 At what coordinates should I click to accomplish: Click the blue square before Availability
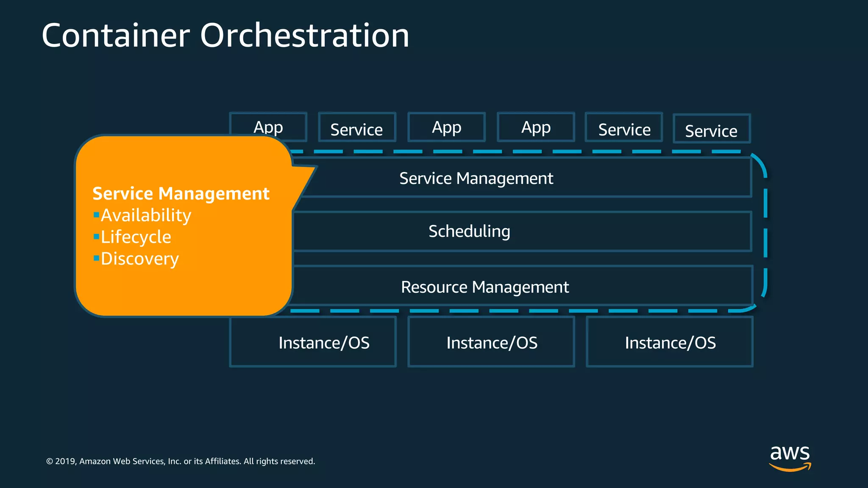click(96, 214)
